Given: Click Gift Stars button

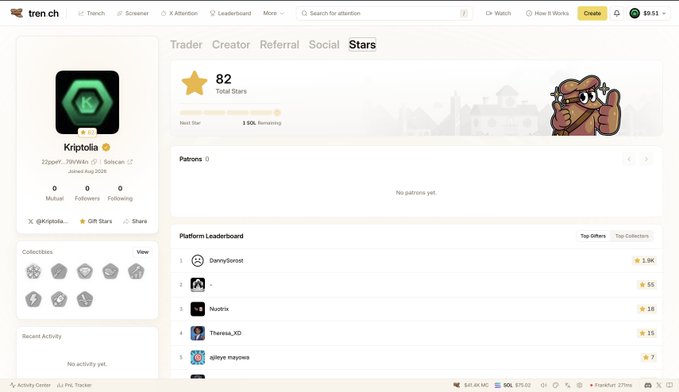Looking at the screenshot, I should tap(96, 221).
